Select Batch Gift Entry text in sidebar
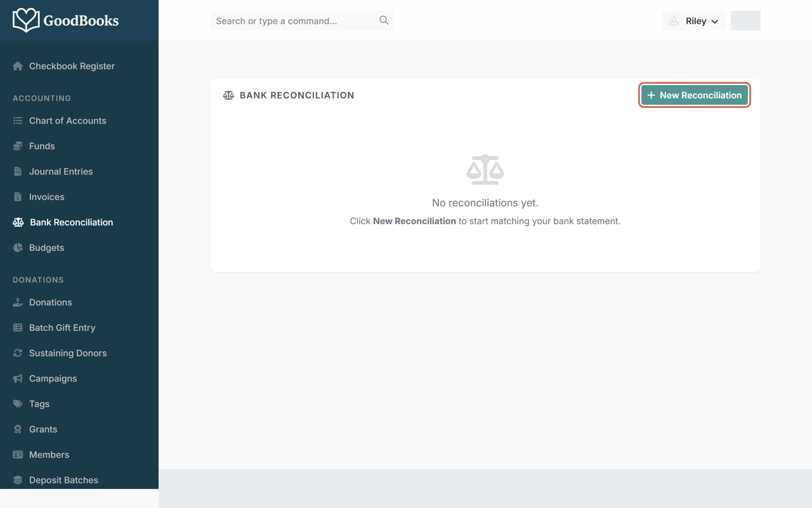Screen dimensions: 812x508 [62, 328]
